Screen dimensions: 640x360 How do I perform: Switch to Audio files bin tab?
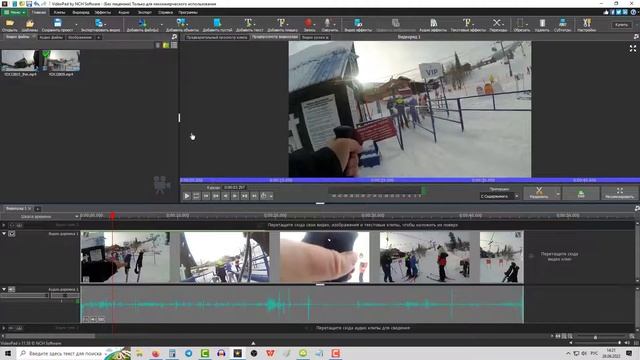(51, 37)
